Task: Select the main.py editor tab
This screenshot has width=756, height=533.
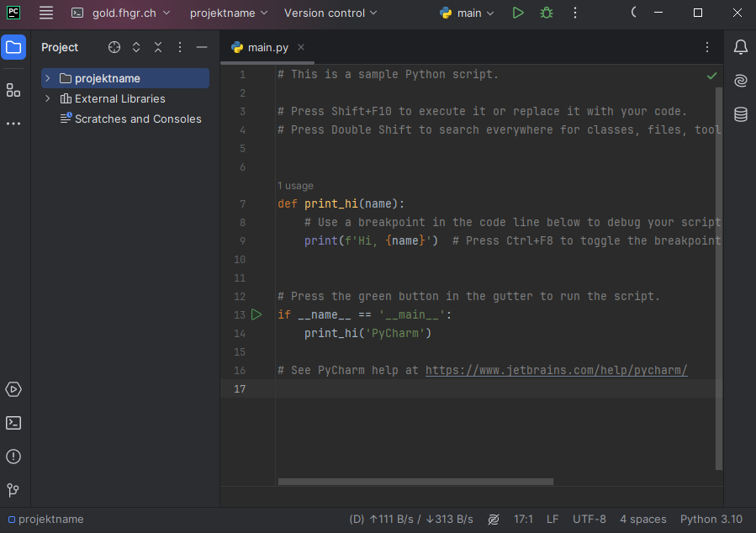Action: tap(267, 47)
